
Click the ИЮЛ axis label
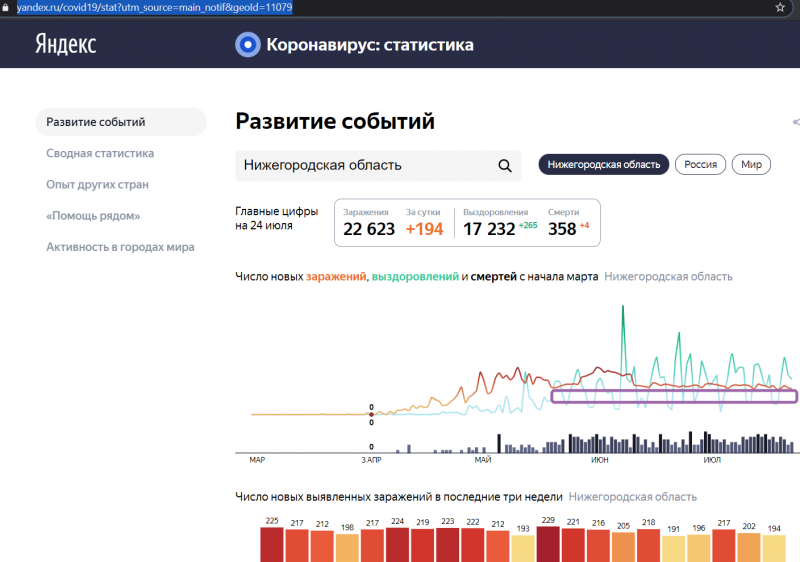[712, 460]
